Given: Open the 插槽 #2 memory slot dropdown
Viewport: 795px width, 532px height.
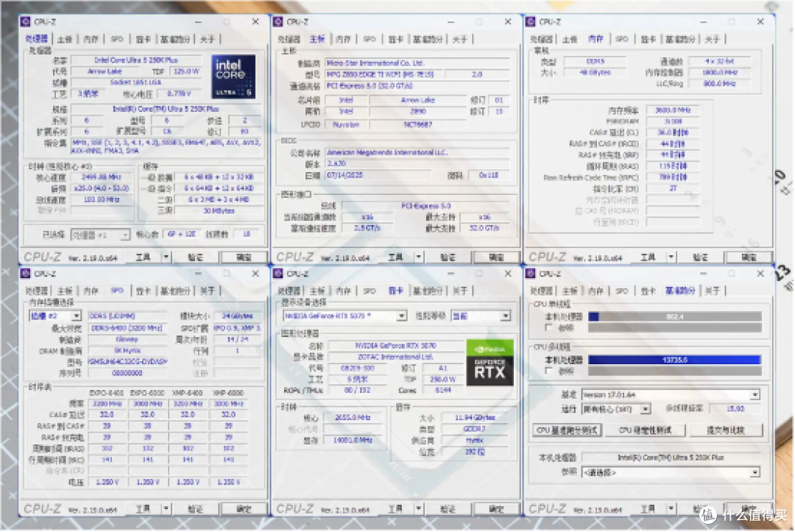Looking at the screenshot, I should point(54,316).
